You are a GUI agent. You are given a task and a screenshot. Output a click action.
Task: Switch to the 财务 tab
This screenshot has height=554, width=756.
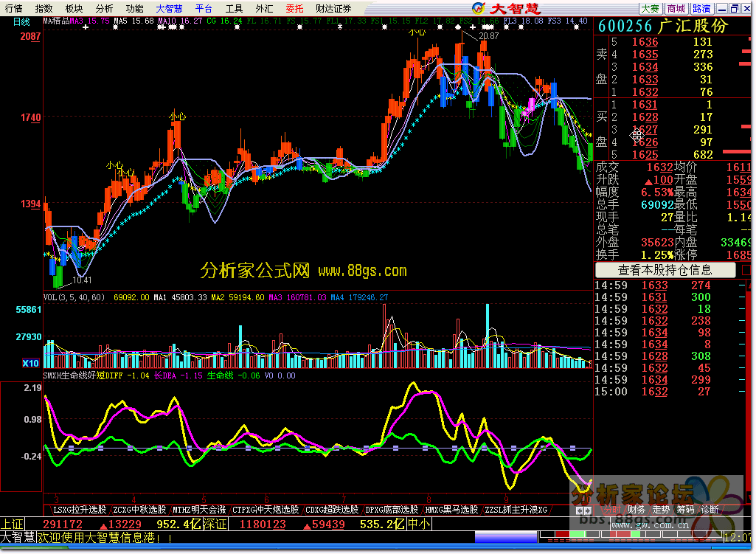click(x=637, y=510)
